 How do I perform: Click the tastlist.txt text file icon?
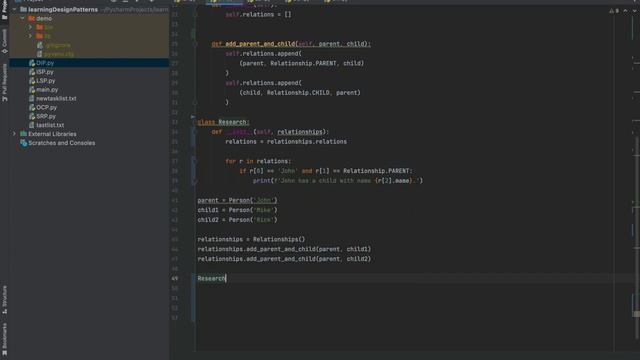32,125
